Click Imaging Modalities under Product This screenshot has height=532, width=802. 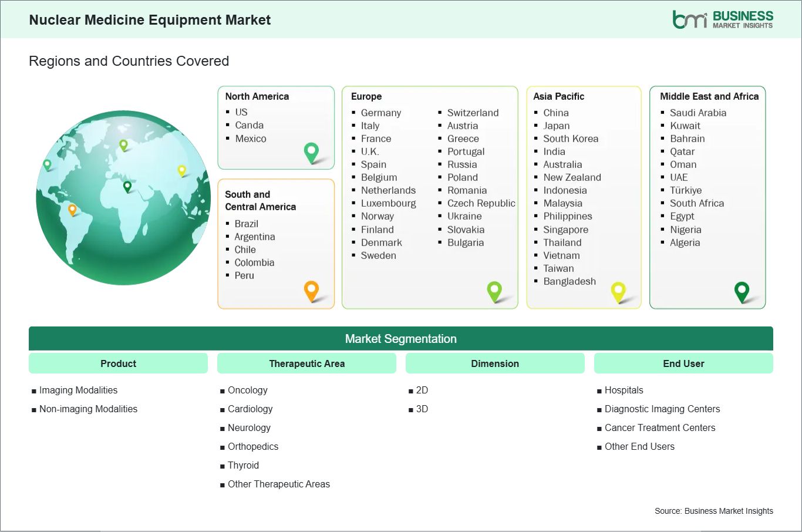[x=78, y=390]
